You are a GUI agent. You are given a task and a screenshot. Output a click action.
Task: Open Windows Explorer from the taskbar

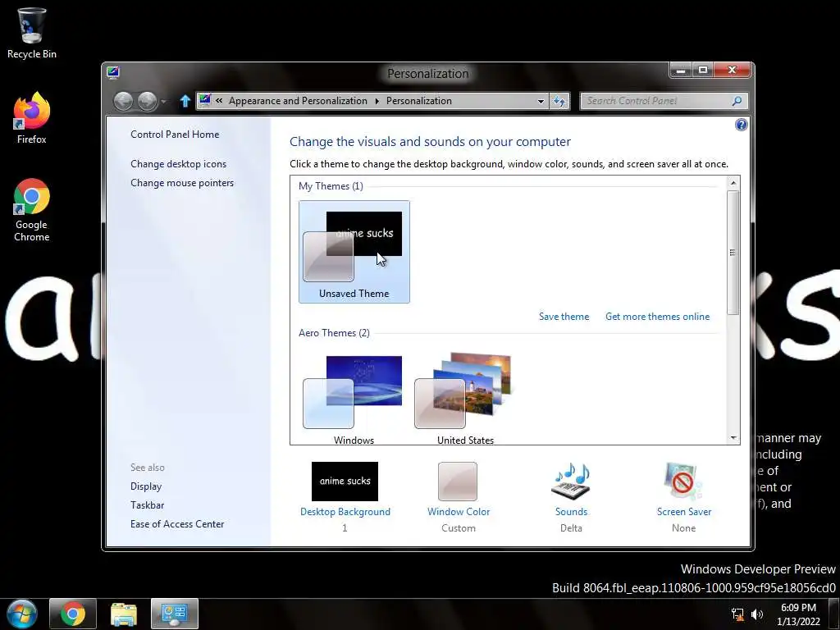click(x=124, y=614)
